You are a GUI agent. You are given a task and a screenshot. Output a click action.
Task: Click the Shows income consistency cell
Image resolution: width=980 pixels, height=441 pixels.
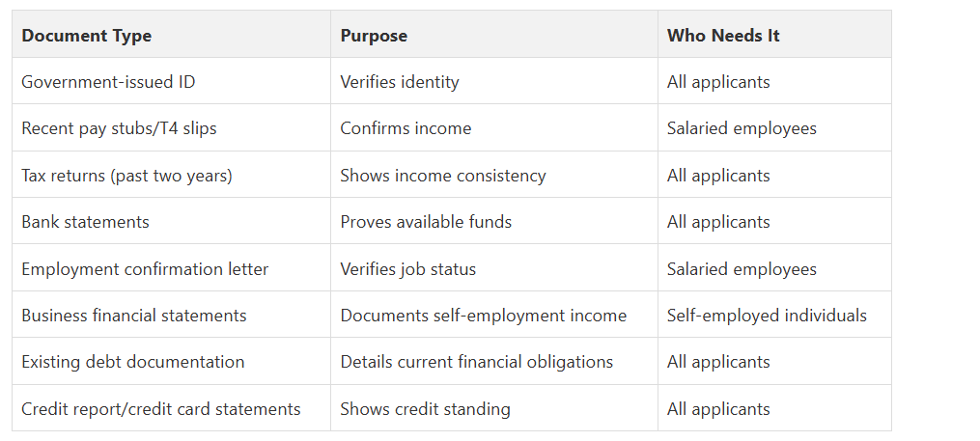click(x=443, y=176)
